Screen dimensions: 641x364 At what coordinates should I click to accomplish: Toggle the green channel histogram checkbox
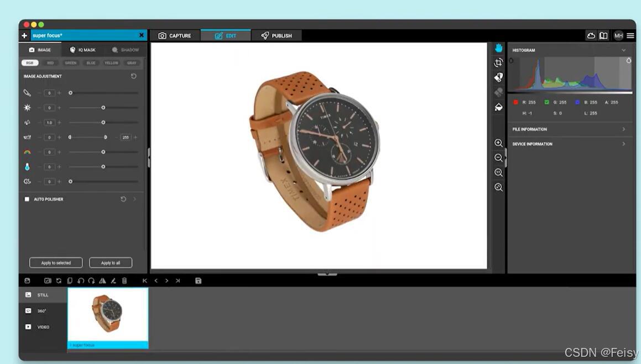click(x=546, y=102)
